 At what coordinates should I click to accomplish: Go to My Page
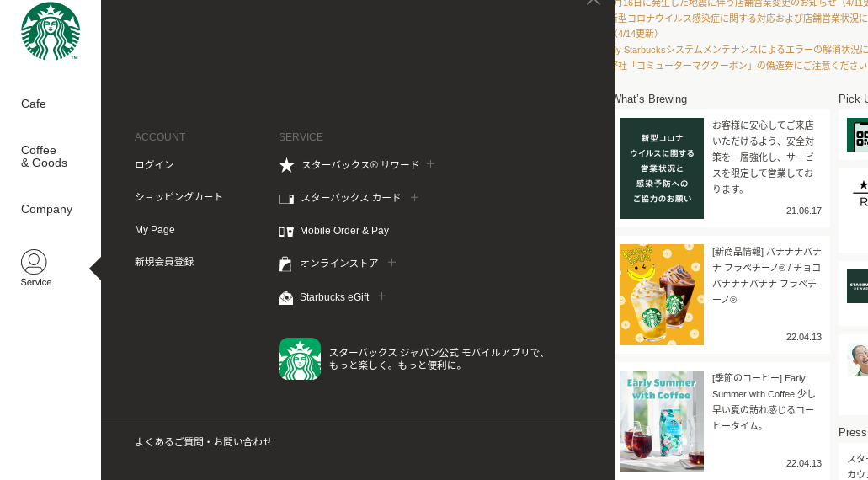tap(154, 230)
